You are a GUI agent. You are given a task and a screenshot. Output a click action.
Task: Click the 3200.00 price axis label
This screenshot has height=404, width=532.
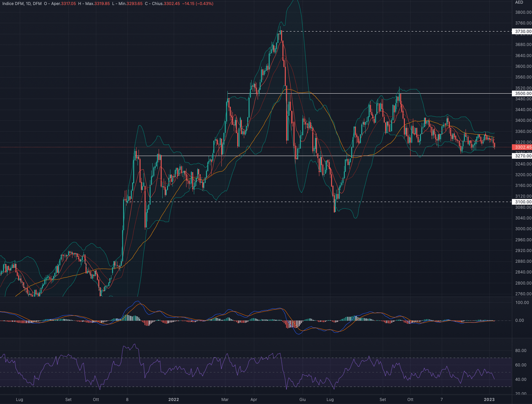tap(523, 175)
